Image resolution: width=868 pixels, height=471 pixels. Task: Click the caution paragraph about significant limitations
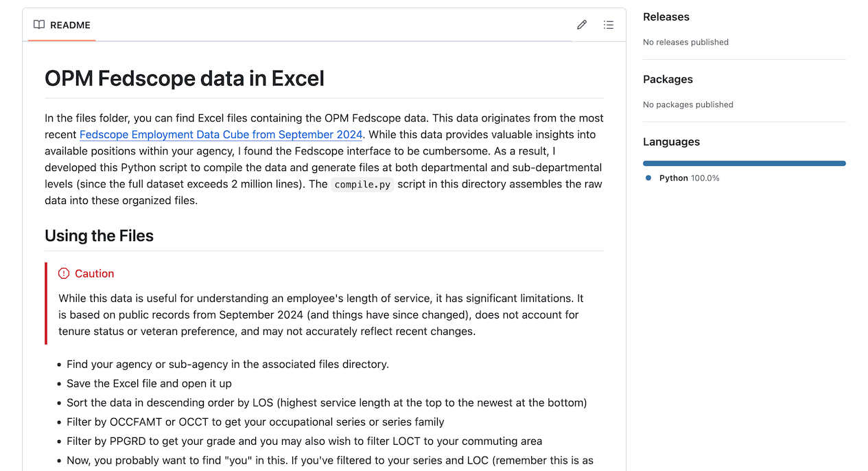tap(321, 314)
